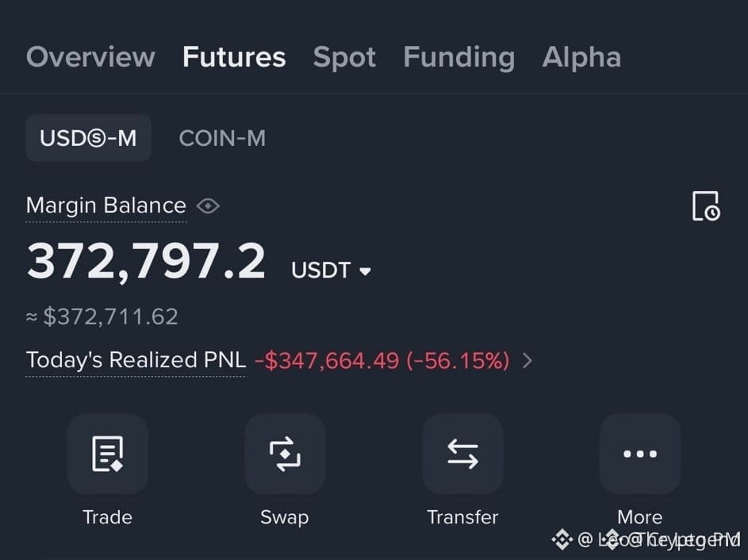Viewport: 748px width, 560px height.
Task: Expand Today's Realized PNL chevron
Action: (x=527, y=360)
